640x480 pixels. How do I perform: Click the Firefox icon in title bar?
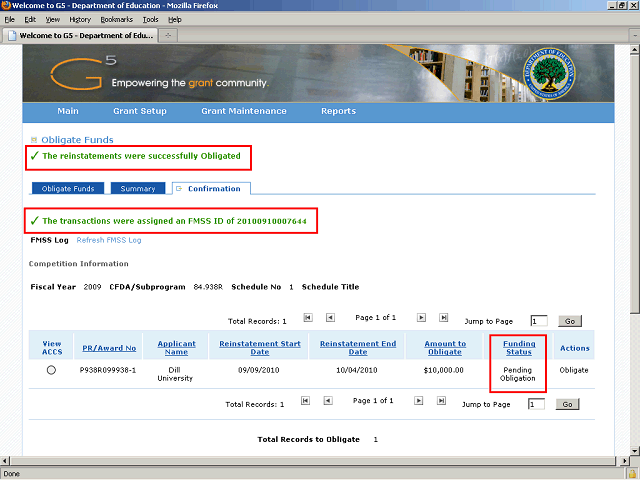coord(6,5)
